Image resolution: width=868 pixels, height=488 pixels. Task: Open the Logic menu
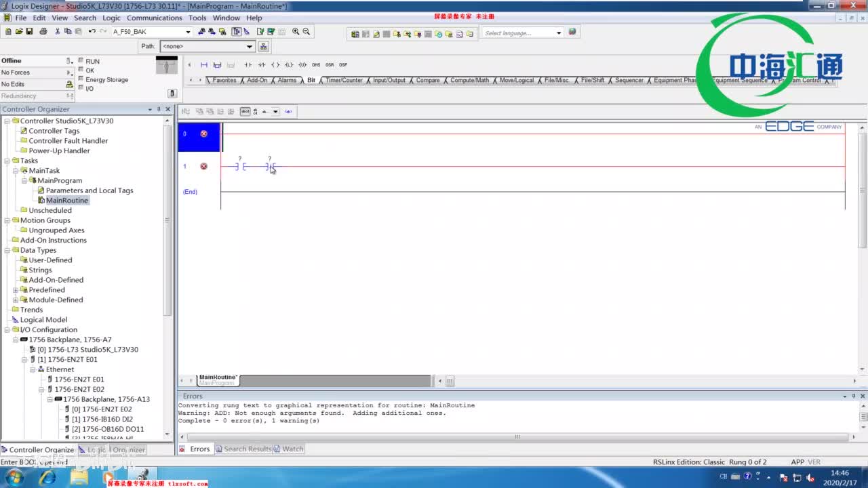(x=111, y=18)
